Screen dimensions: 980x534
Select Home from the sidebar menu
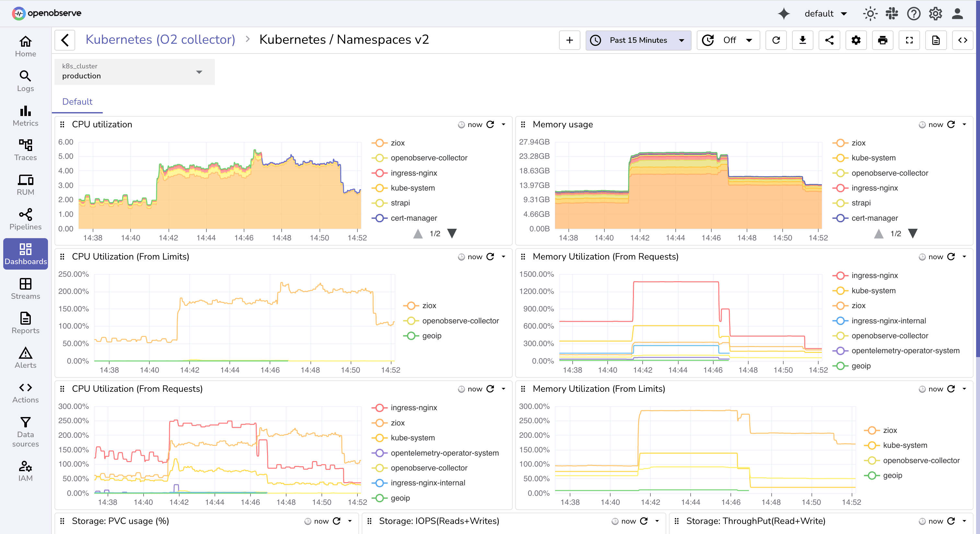coord(25,46)
